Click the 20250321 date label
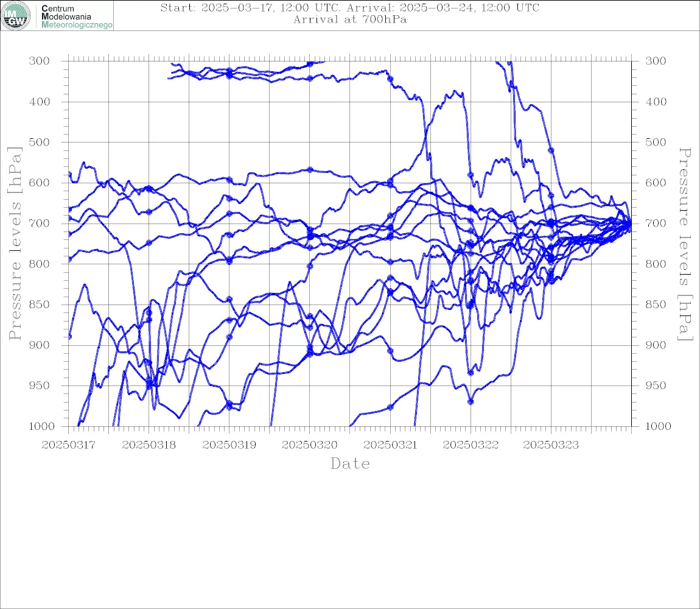The height and width of the screenshot is (609, 700). click(x=390, y=445)
